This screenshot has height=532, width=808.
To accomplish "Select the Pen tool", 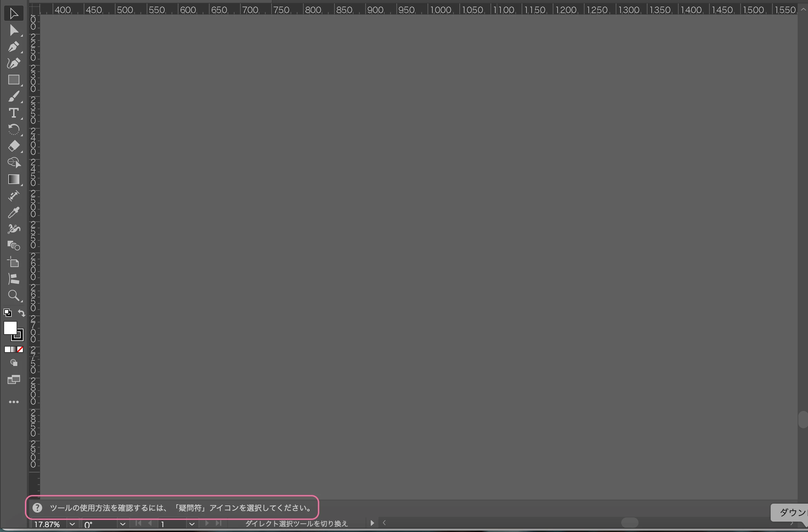I will click(x=14, y=47).
